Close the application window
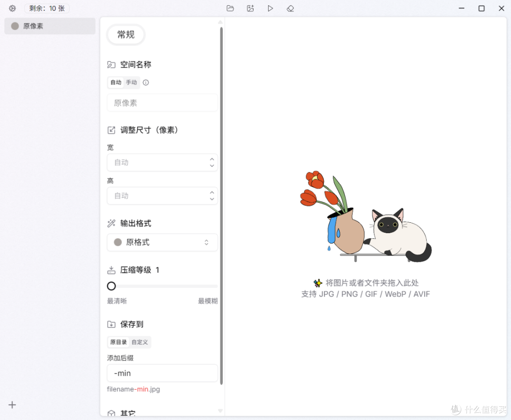 [502, 8]
